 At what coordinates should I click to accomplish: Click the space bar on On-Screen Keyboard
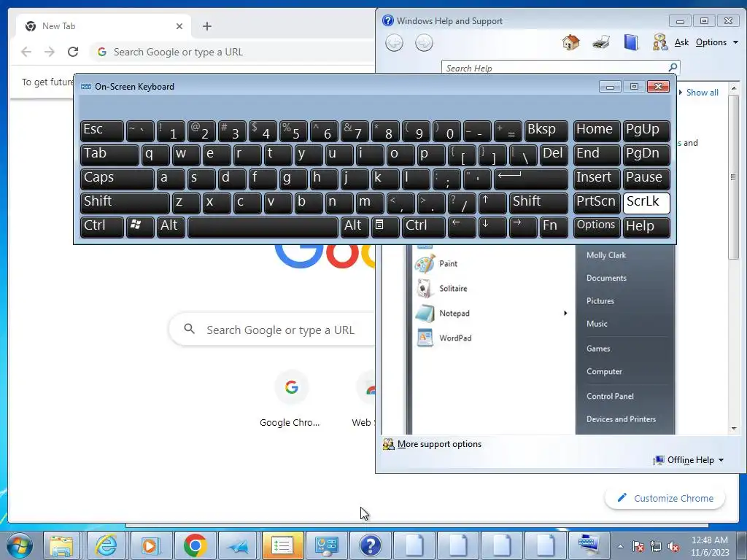(263, 226)
